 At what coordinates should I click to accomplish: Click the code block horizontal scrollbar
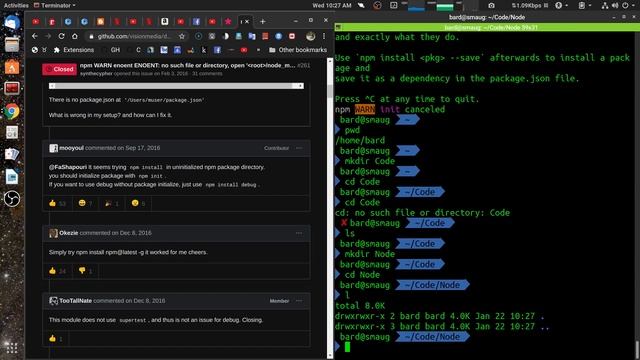click(176, 86)
